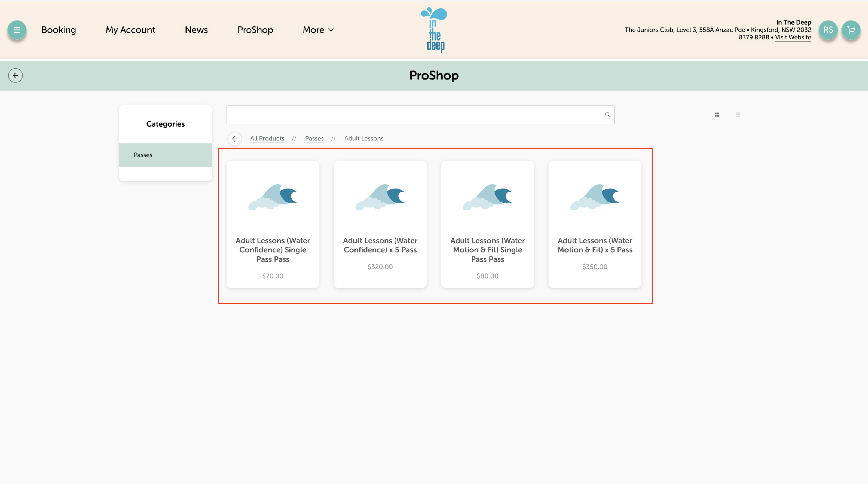The height and width of the screenshot is (484, 868).
Task: Switch to grid view layout
Action: [x=717, y=114]
